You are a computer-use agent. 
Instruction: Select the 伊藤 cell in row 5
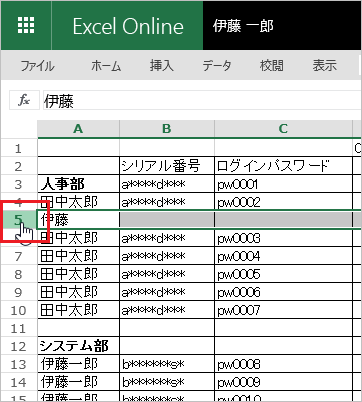[x=78, y=220]
